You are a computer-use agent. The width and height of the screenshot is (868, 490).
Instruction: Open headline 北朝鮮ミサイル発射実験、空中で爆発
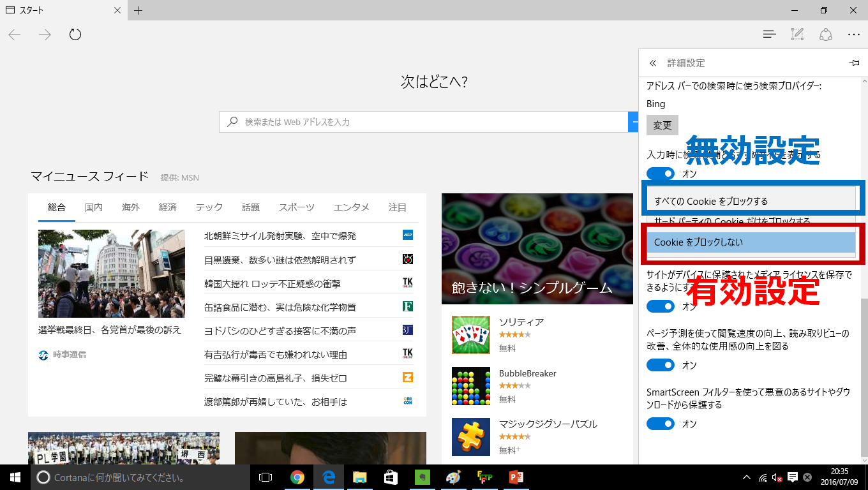tap(280, 236)
